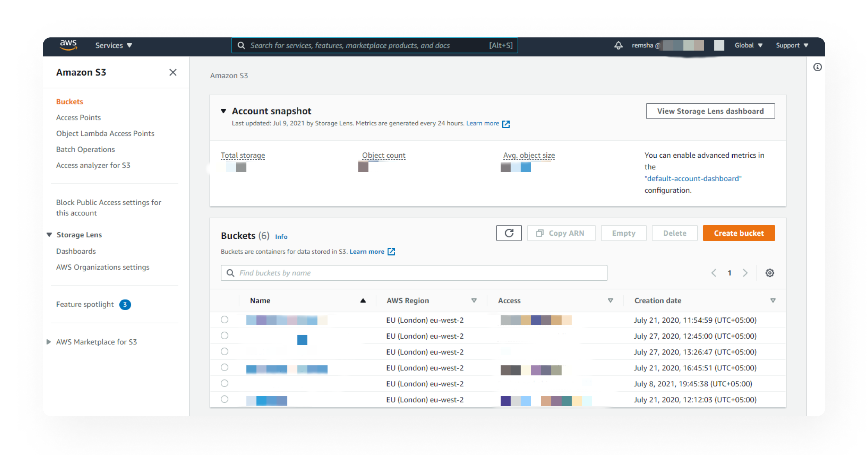
Task: Open Batch Operations page
Action: [85, 149]
